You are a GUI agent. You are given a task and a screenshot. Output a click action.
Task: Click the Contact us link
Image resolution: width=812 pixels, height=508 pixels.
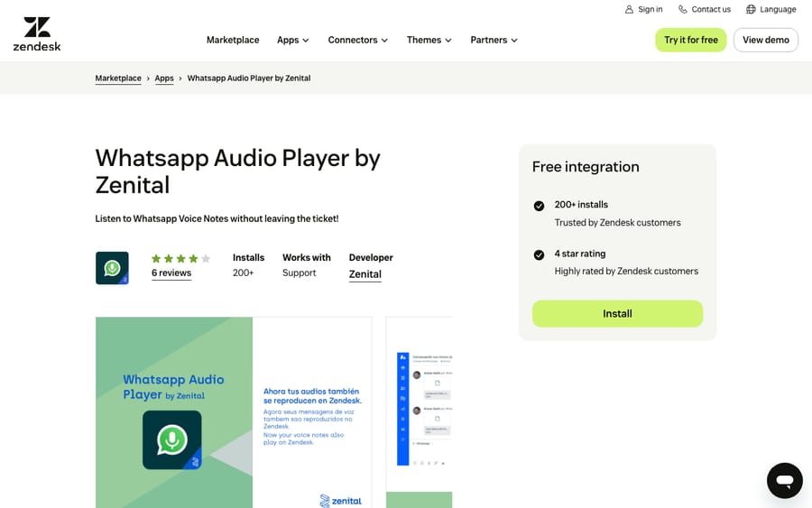(x=705, y=9)
